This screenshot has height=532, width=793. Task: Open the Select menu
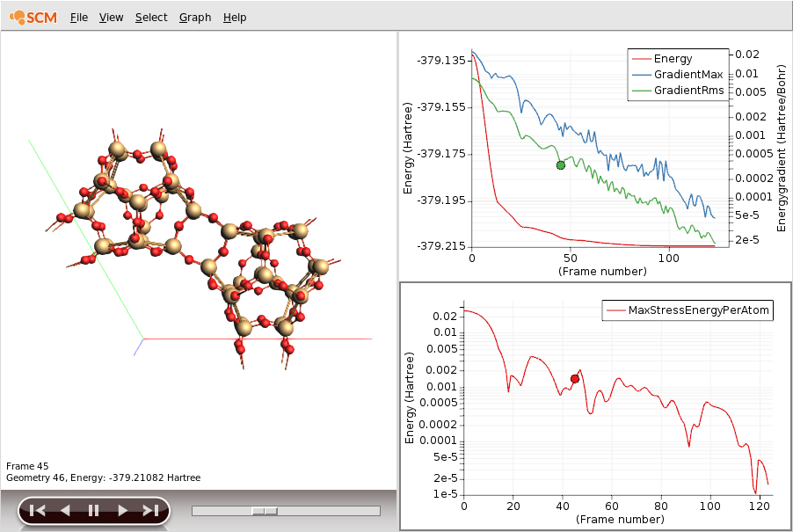tap(150, 18)
